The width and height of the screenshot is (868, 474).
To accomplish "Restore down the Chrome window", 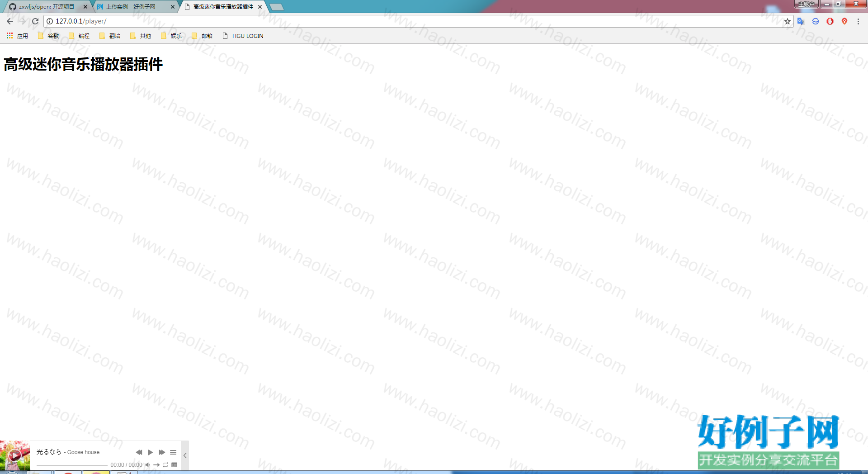I will point(838,4).
